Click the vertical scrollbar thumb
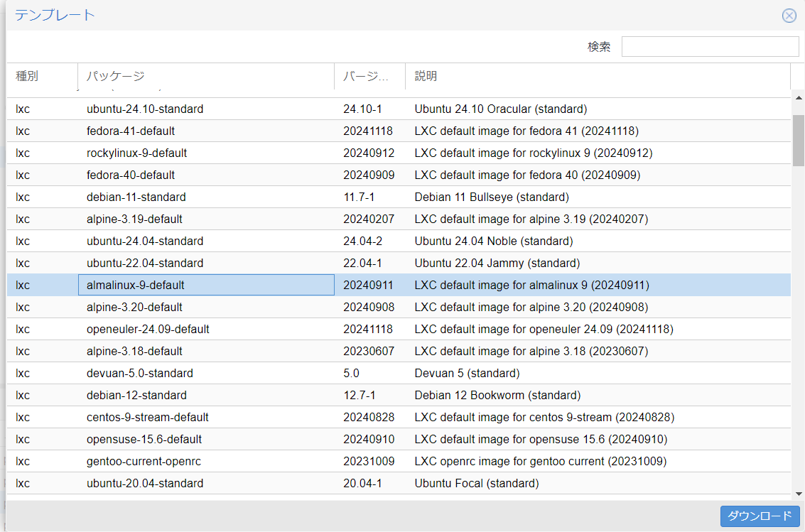 799,141
